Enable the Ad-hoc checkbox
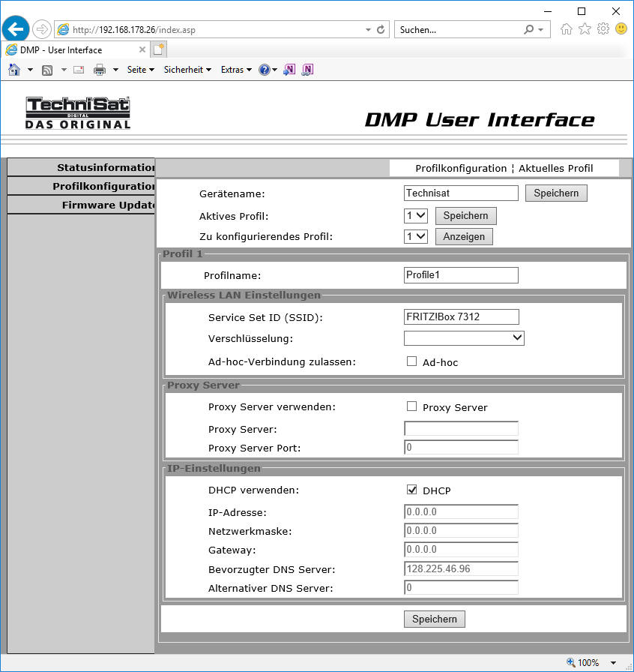 pyautogui.click(x=411, y=361)
